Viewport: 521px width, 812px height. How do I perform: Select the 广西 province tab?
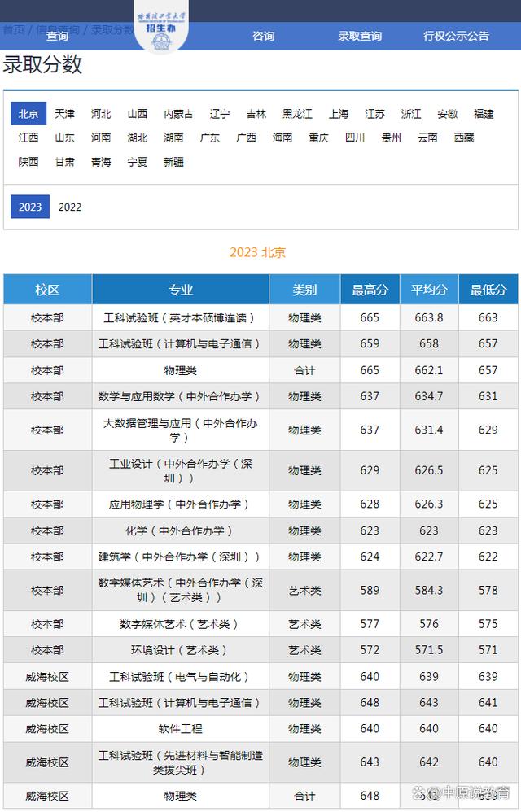(246, 138)
